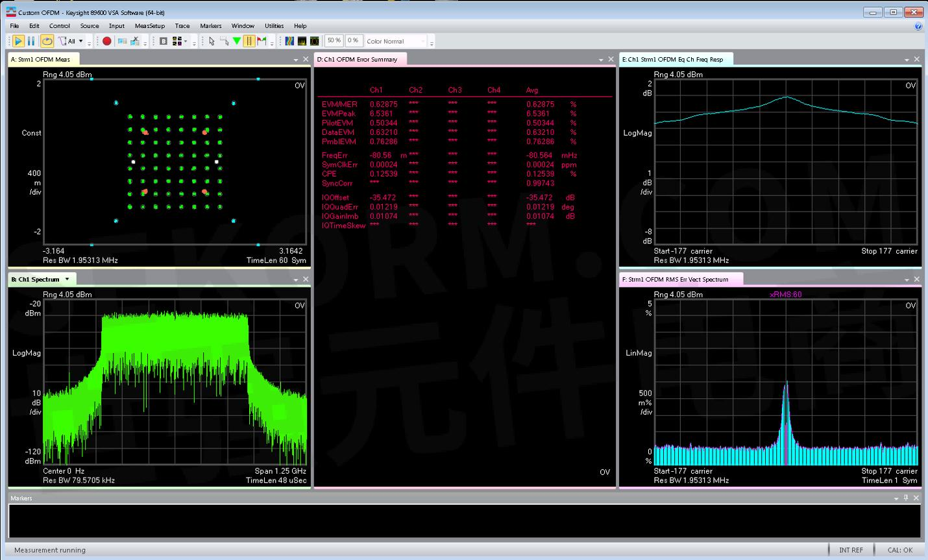Click the Run measurement play icon
Viewport: 928px width, 560px height.
point(18,41)
